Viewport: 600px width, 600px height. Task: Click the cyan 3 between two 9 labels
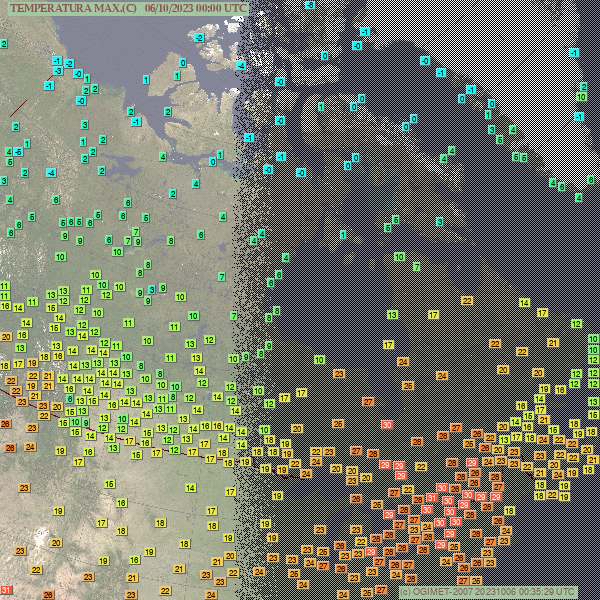pos(152,290)
